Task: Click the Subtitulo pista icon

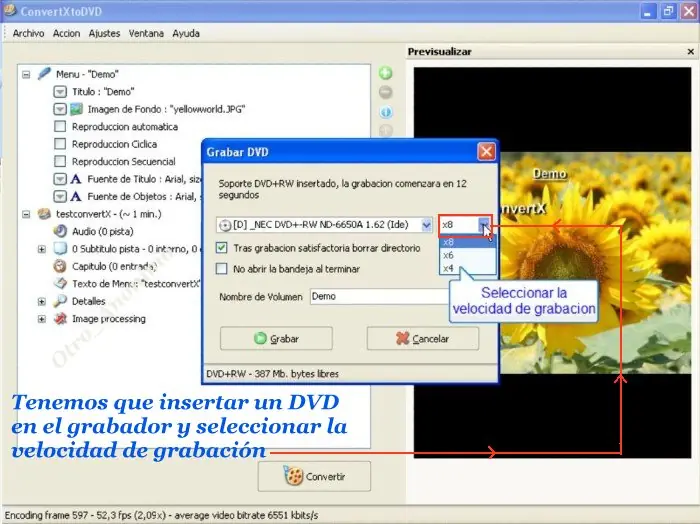Action: click(60, 249)
